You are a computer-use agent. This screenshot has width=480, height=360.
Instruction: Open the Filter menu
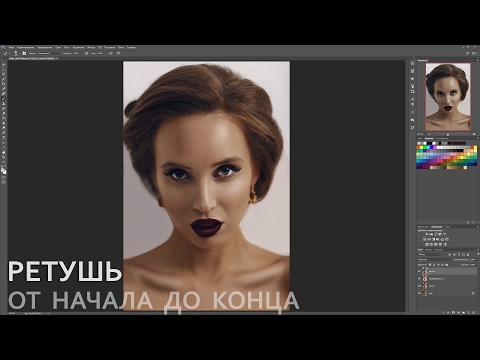click(91, 47)
